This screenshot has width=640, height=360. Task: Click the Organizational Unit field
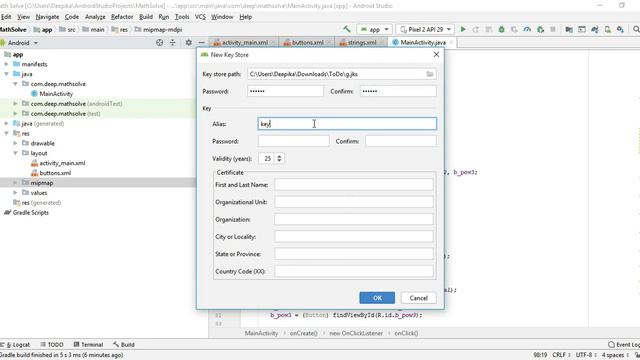pos(354,202)
